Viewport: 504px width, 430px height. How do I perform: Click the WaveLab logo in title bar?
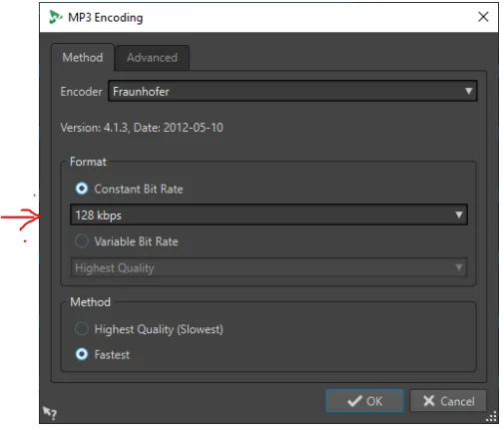(55, 17)
